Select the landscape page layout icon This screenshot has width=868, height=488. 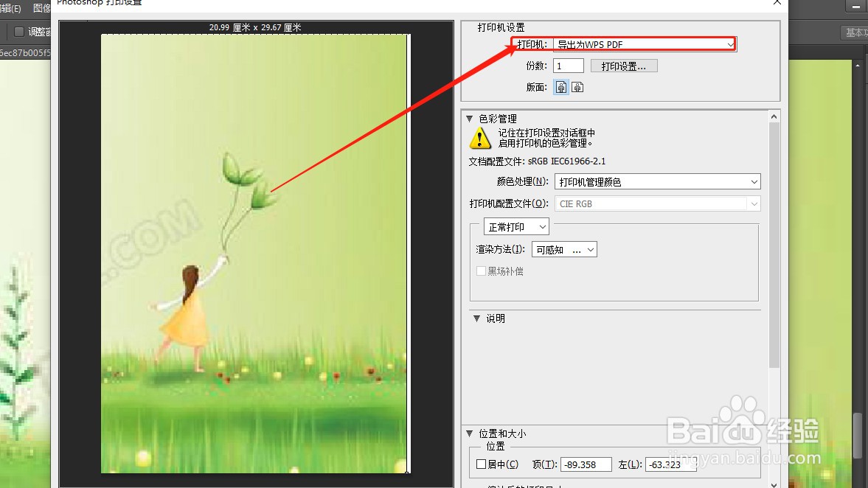pyautogui.click(x=578, y=86)
